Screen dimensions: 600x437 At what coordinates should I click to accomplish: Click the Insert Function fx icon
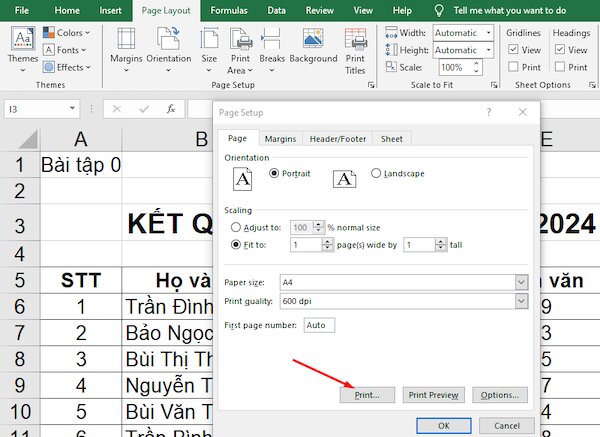[171, 109]
